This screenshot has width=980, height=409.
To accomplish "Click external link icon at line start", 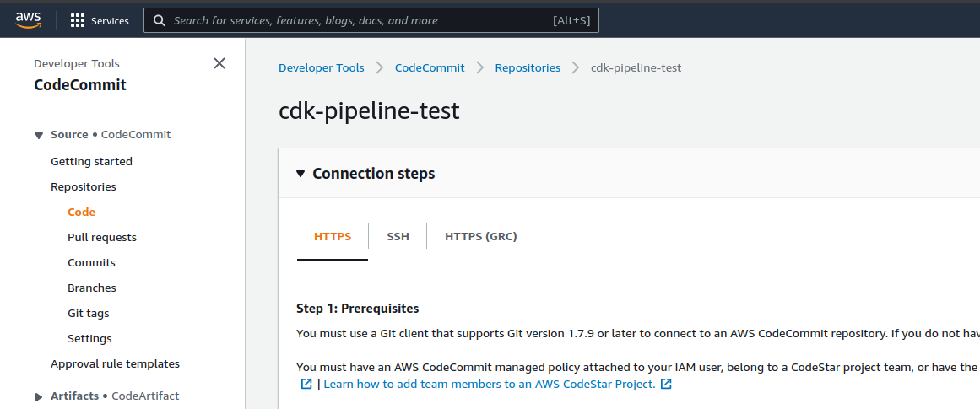I will [306, 385].
